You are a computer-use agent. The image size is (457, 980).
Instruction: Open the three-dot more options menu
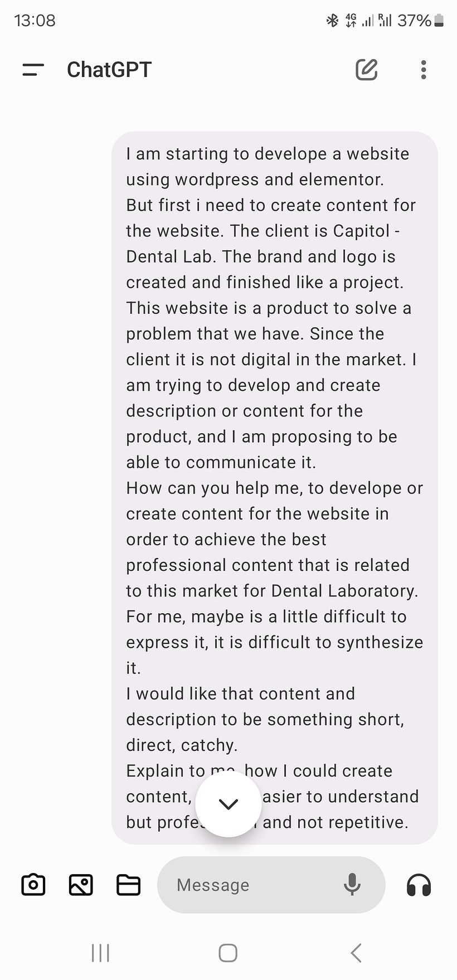(424, 70)
